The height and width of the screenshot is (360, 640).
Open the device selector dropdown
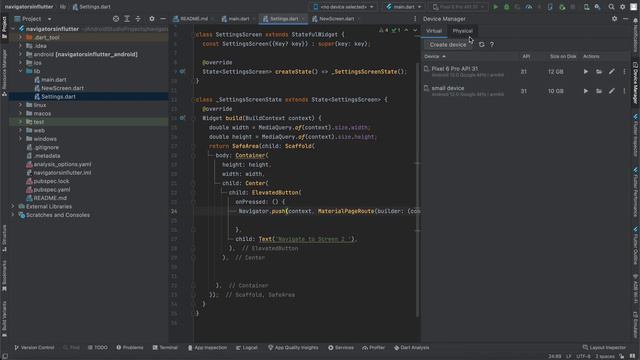(343, 7)
